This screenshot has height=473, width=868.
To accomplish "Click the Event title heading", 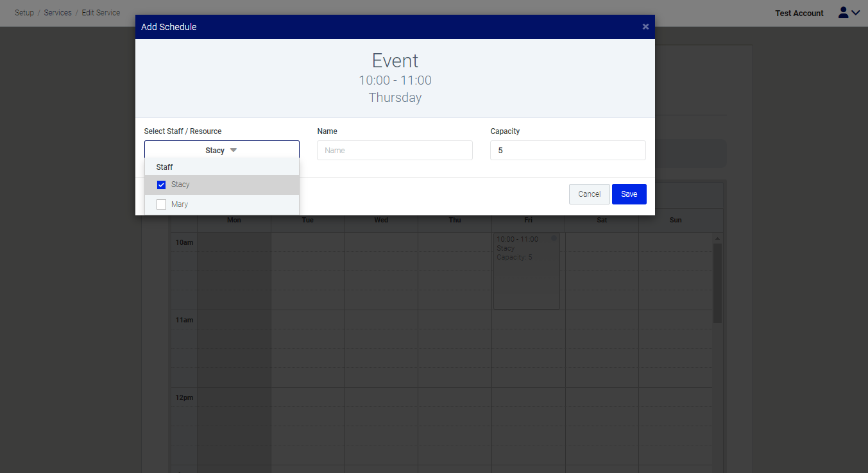I will point(395,61).
